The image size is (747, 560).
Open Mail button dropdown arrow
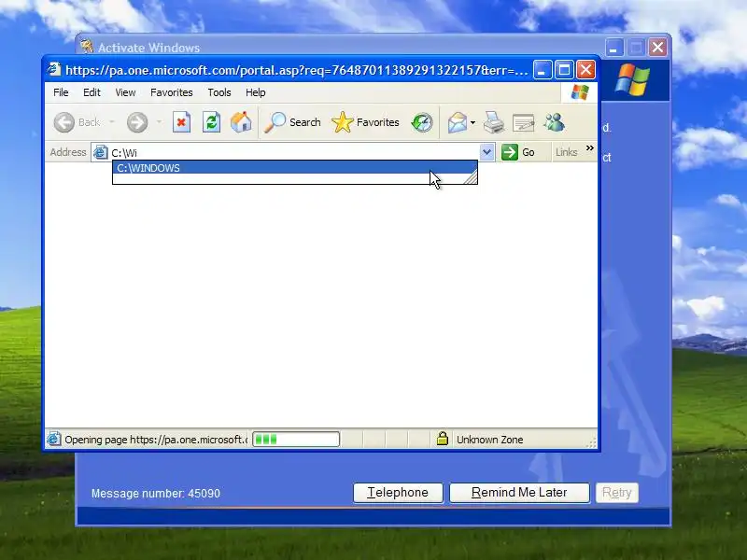(472, 123)
